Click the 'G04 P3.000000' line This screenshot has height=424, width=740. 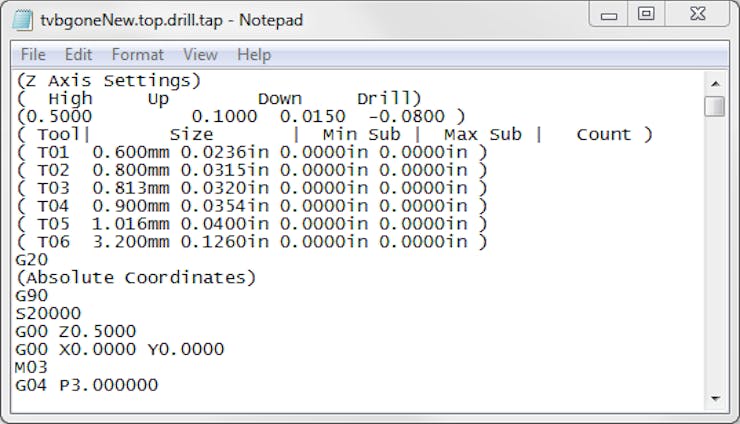pos(86,385)
